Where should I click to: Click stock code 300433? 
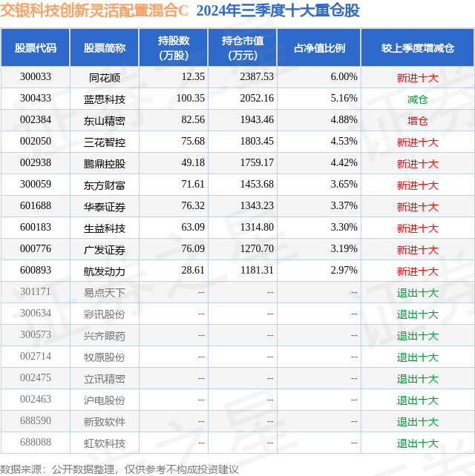tap(36, 99)
